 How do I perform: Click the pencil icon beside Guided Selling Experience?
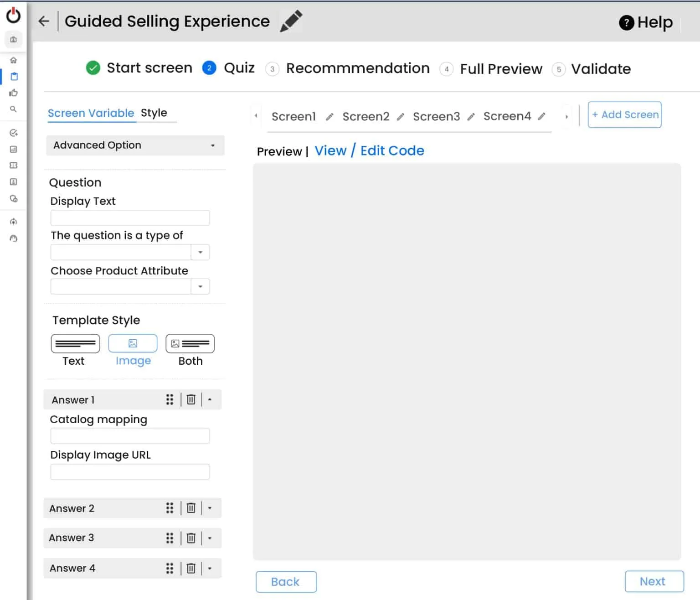[x=291, y=21]
